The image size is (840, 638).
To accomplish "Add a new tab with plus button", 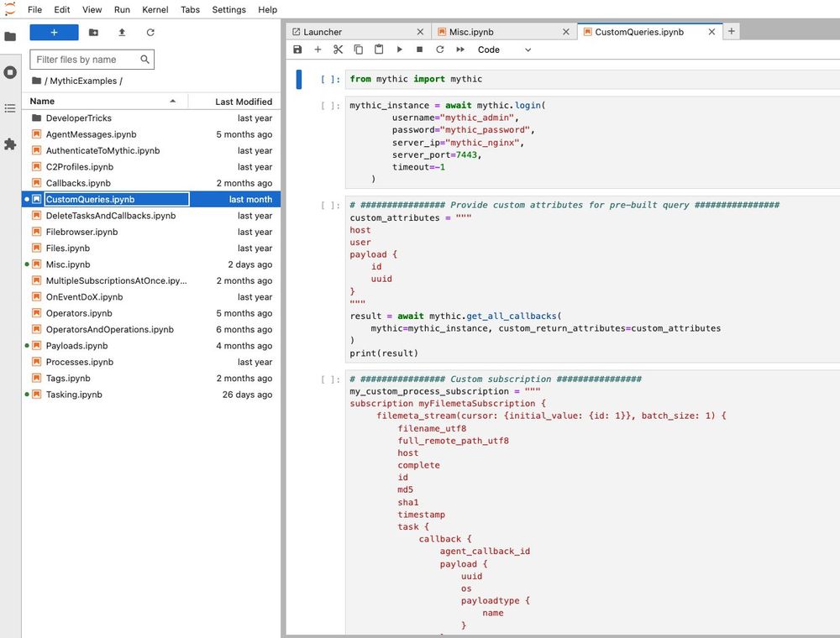I will tap(732, 32).
